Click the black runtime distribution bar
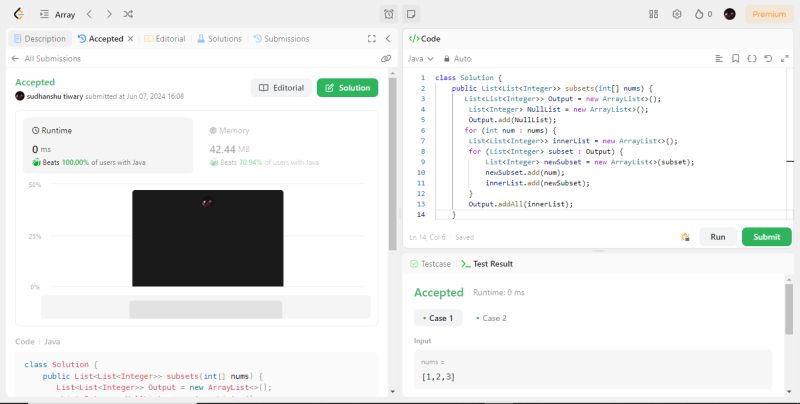 208,238
